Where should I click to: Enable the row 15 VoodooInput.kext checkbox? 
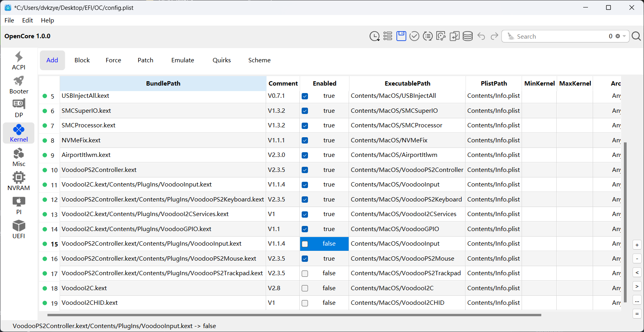(305, 244)
